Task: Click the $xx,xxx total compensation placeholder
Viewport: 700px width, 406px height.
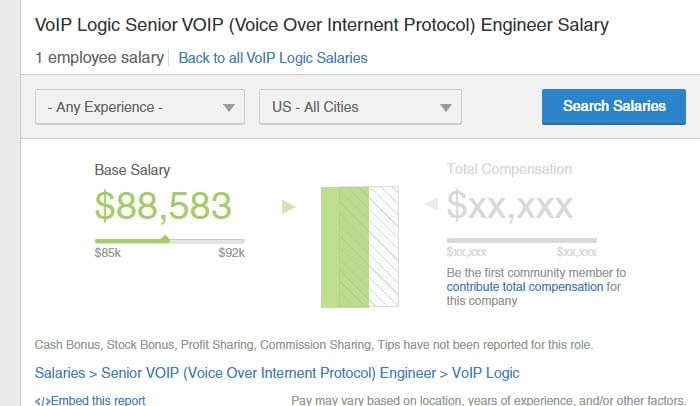Action: [509, 205]
